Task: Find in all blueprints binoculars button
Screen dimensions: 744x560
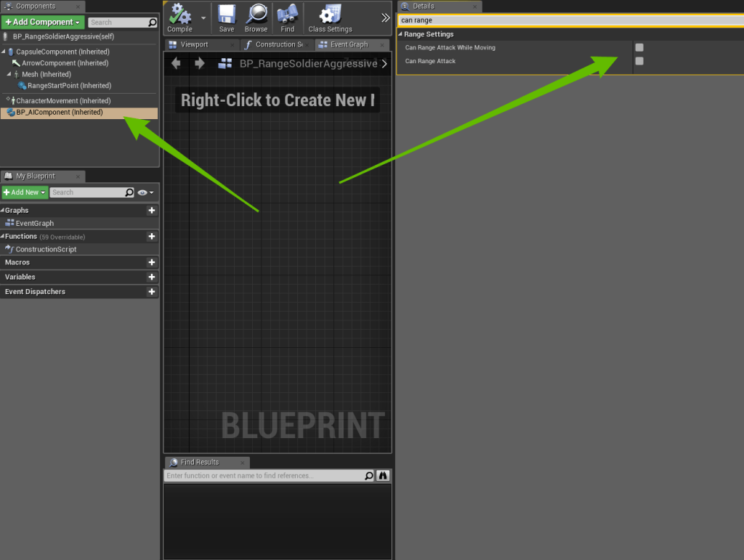Action: [x=383, y=476]
